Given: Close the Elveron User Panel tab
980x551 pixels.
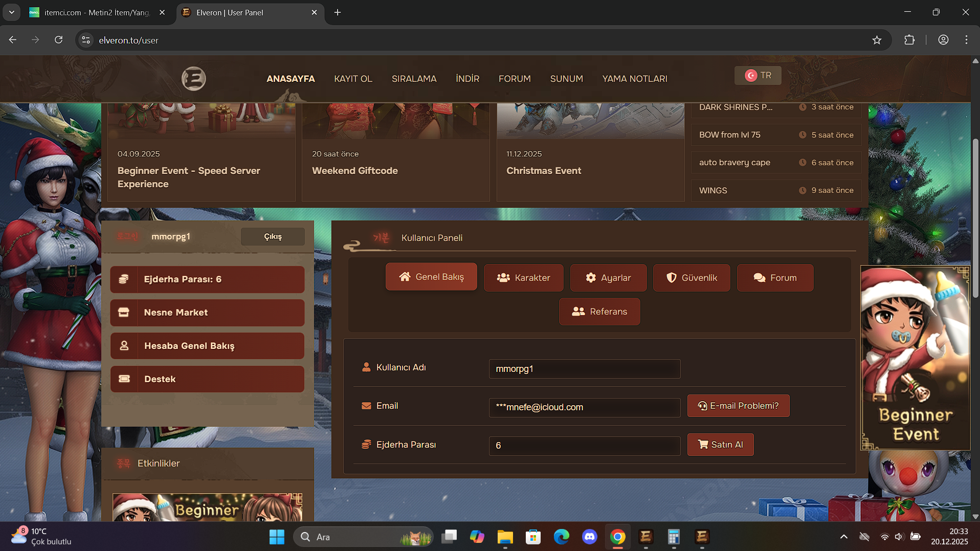Looking at the screenshot, I should pos(314,13).
